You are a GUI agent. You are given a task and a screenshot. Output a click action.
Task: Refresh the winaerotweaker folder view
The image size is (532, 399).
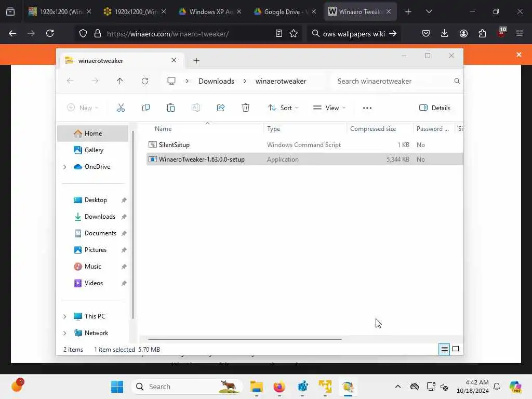tap(145, 81)
